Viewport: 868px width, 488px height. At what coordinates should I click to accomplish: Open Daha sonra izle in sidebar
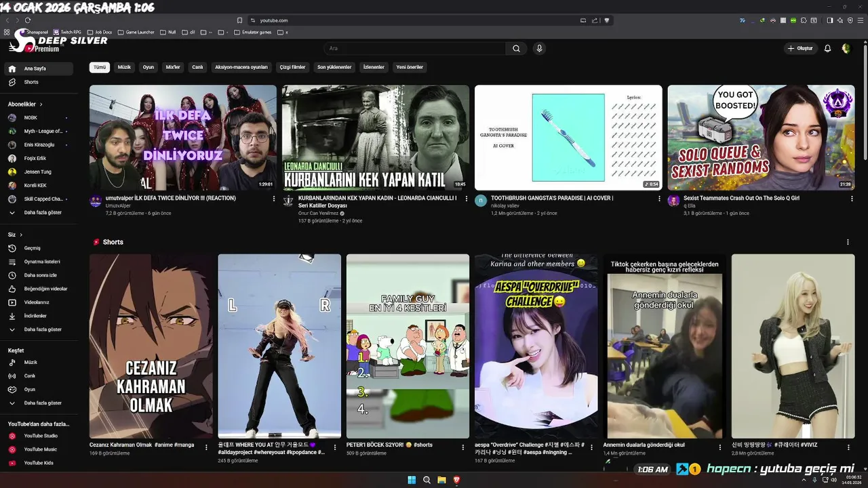38,275
